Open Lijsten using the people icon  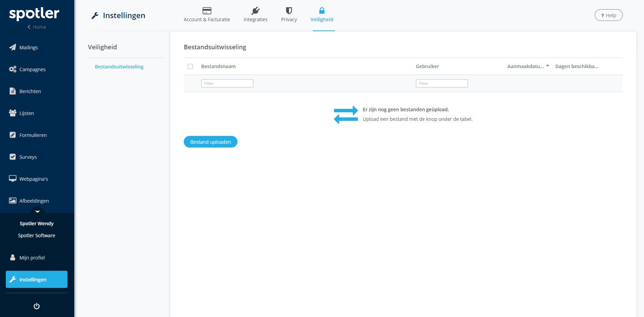[x=13, y=113]
